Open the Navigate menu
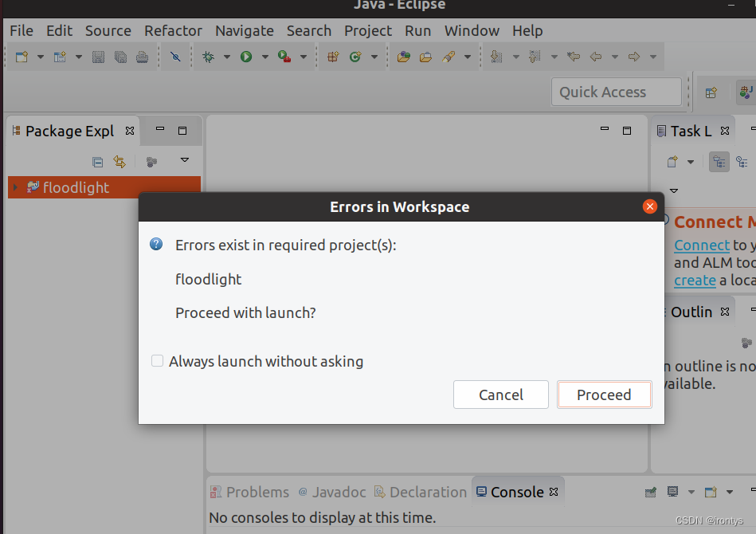756x534 pixels. [245, 31]
